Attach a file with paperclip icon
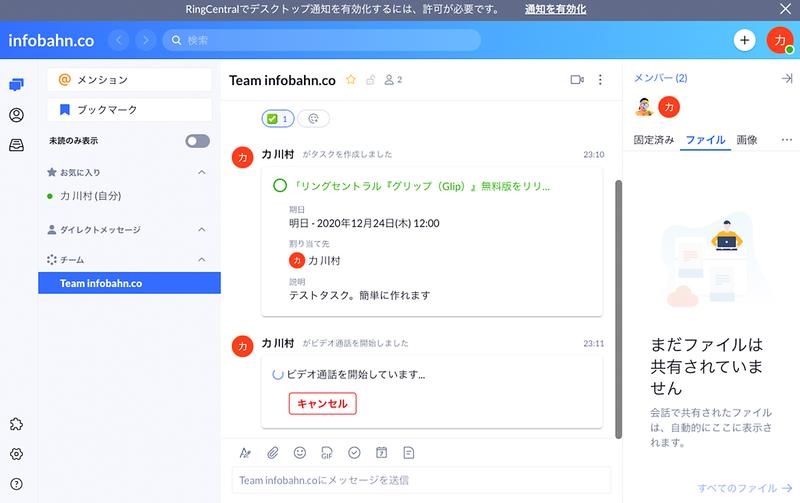Screen dimensions: 800x503 272,453
